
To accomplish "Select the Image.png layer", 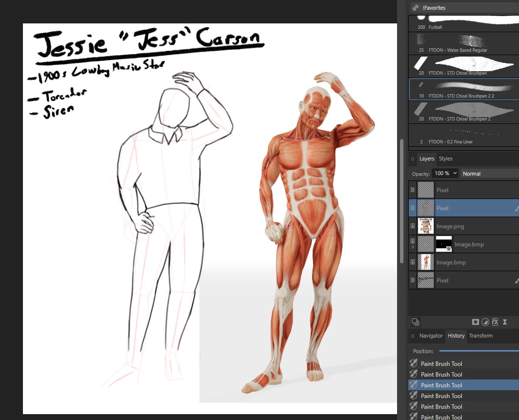I will [464, 226].
